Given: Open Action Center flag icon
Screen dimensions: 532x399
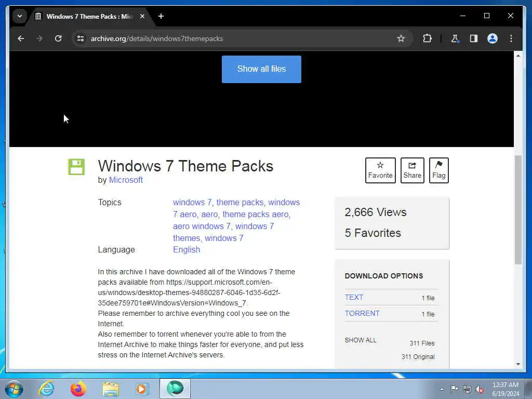Looking at the screenshot, I should click(x=454, y=389).
